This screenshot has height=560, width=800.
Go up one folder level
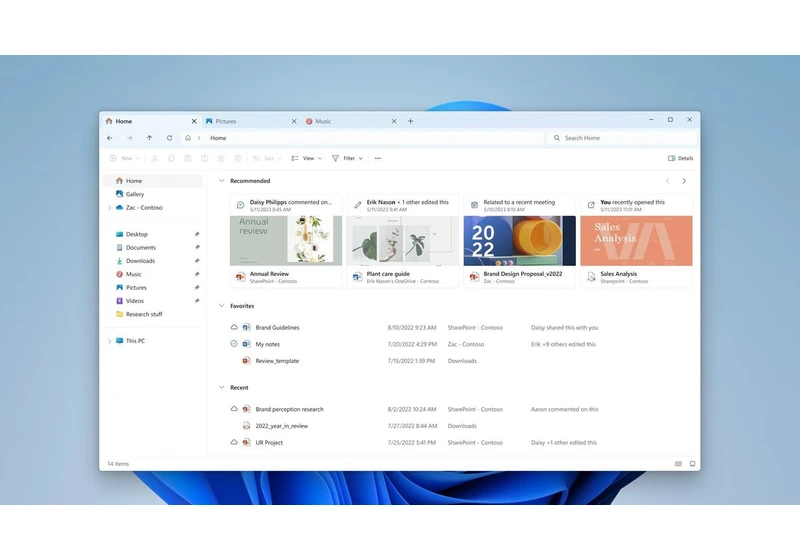149,138
